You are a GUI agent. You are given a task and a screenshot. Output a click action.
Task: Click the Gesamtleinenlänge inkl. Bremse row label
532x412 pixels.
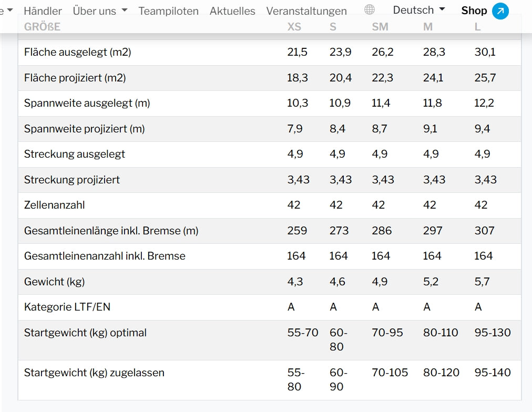point(111,231)
